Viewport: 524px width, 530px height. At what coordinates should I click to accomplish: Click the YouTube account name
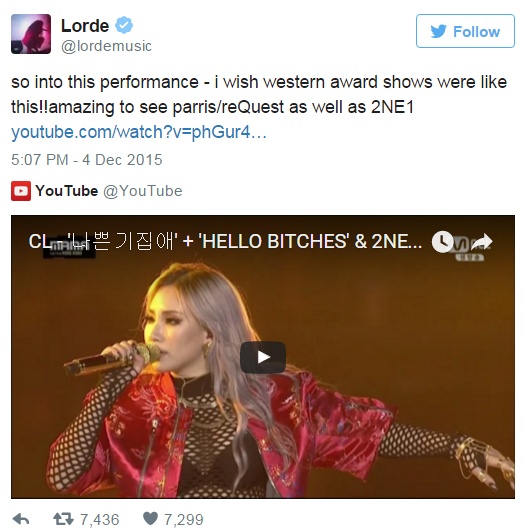tap(67, 191)
